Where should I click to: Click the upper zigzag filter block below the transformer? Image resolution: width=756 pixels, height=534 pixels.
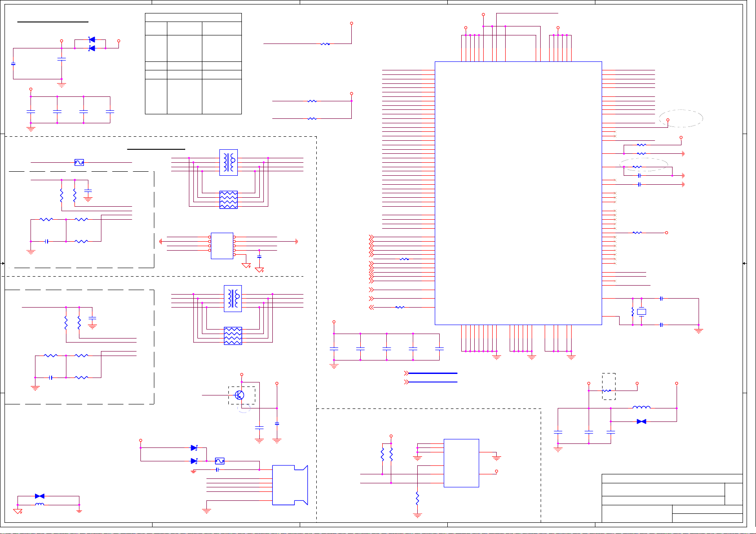pos(228,200)
